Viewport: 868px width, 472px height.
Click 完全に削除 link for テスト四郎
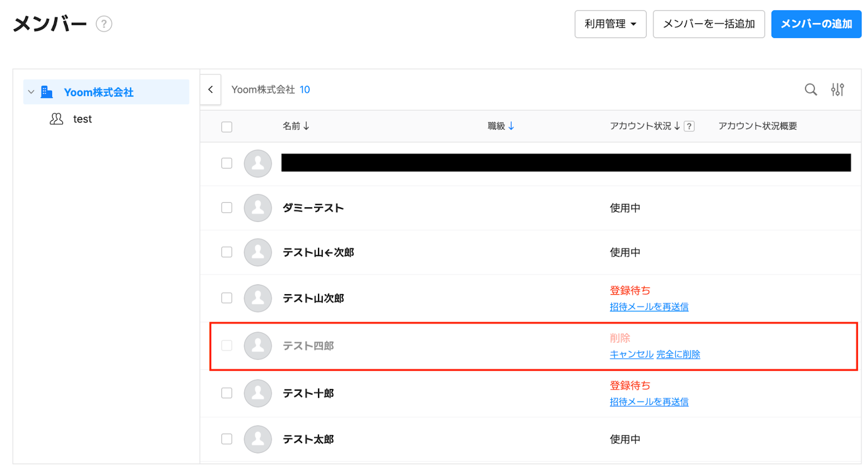[678, 354]
